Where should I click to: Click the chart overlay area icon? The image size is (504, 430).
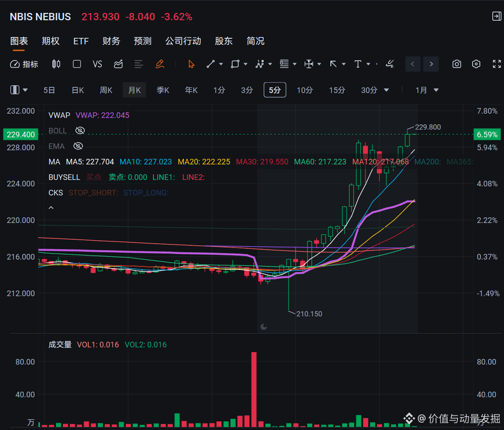[118, 64]
